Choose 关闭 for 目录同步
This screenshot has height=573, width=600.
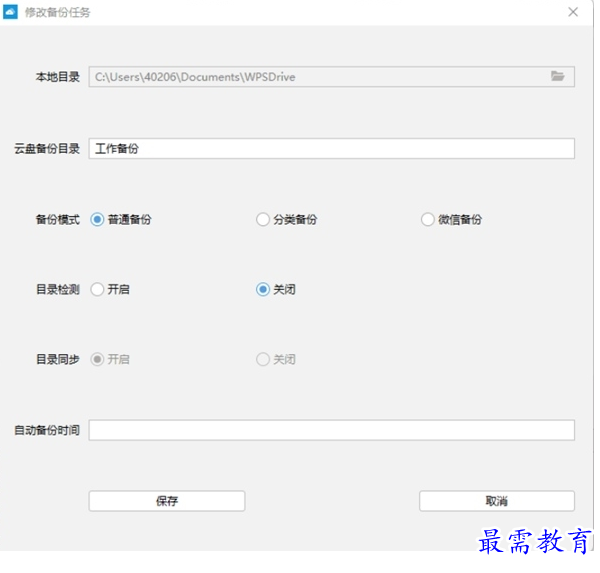coord(276,359)
